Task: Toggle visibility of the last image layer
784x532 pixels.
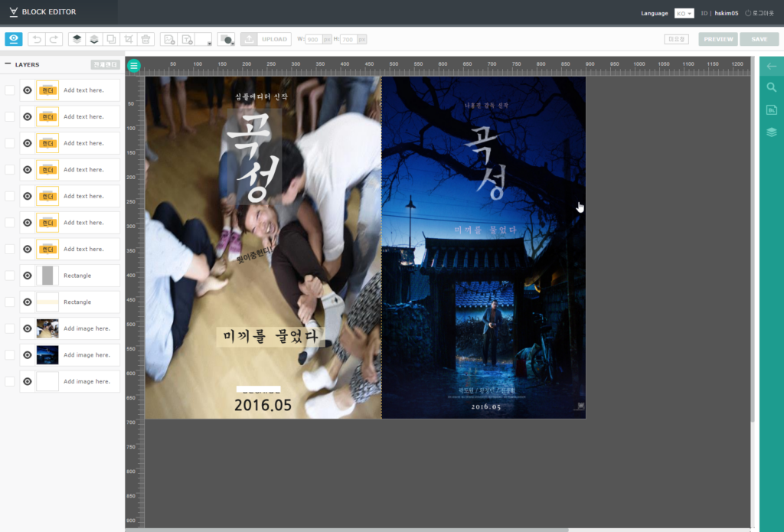Action: tap(28, 381)
